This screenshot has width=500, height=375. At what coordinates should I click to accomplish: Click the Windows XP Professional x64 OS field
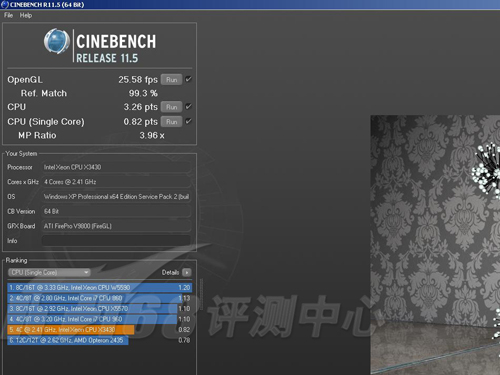116,197
